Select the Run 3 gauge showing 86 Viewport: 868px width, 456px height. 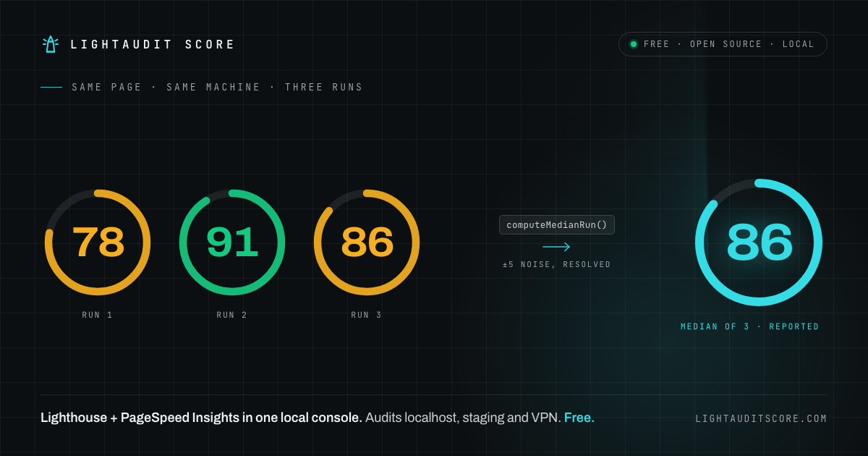point(367,242)
